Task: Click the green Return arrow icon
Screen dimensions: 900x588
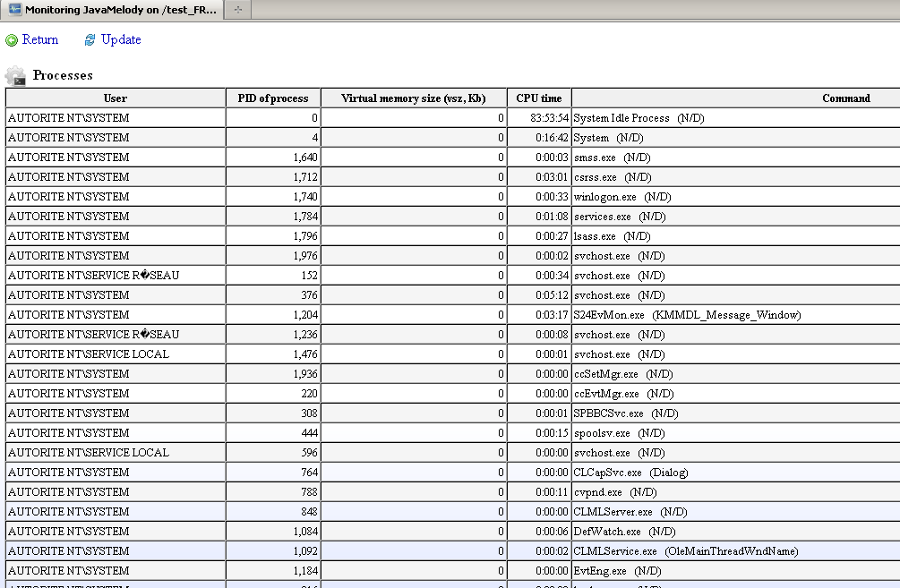Action: click(x=12, y=40)
